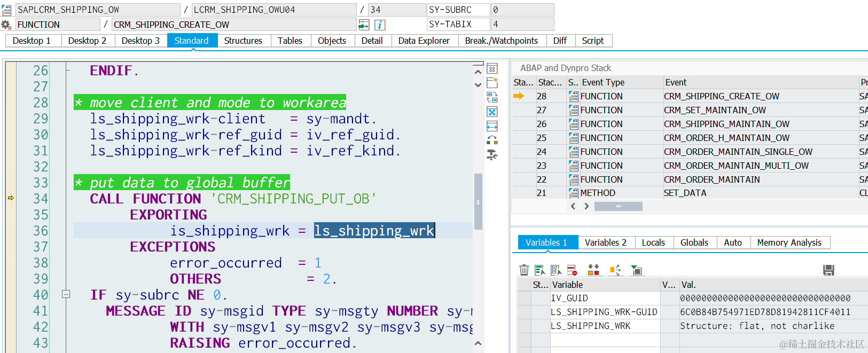Image resolution: width=868 pixels, height=353 pixels.
Task: Open the Diff tab
Action: pyautogui.click(x=560, y=41)
